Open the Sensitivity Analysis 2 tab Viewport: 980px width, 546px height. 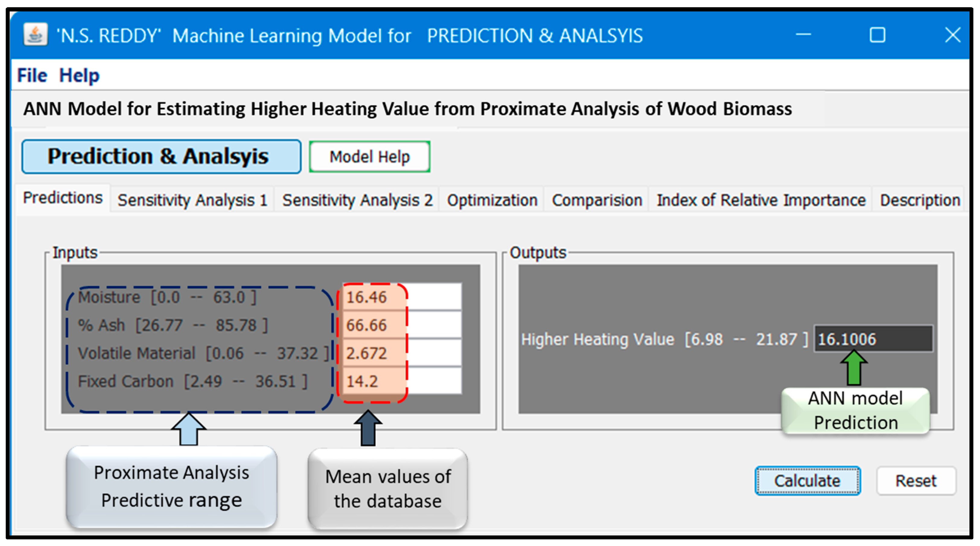click(x=357, y=200)
